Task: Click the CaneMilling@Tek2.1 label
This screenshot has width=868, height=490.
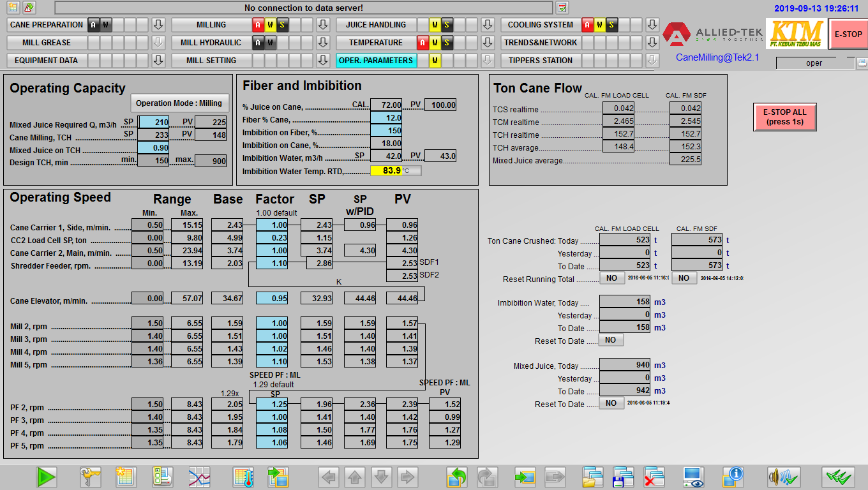Action: click(x=718, y=57)
